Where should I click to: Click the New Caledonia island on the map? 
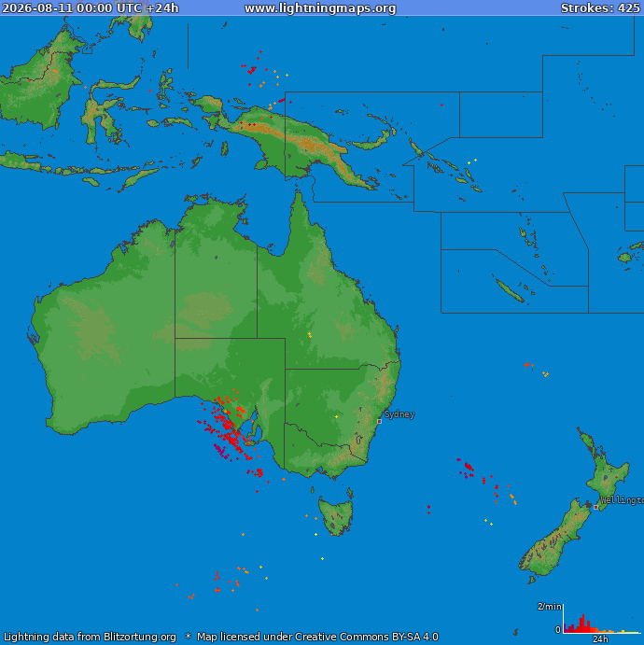click(x=509, y=290)
